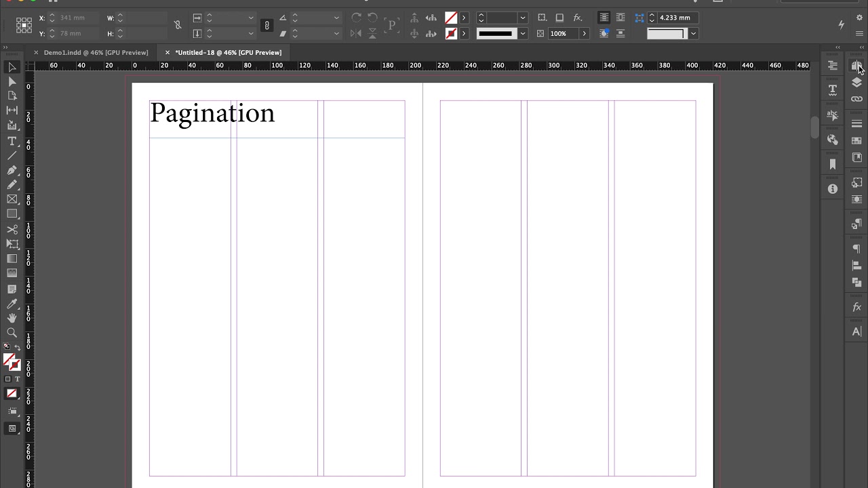Open the control panel menu
The height and width of the screenshot is (488, 868).
(x=859, y=33)
